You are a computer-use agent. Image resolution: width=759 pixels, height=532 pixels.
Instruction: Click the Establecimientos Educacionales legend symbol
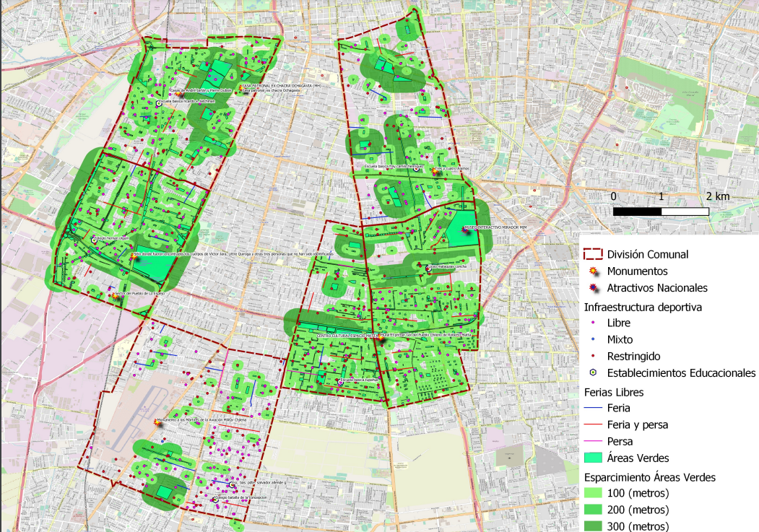(x=594, y=373)
